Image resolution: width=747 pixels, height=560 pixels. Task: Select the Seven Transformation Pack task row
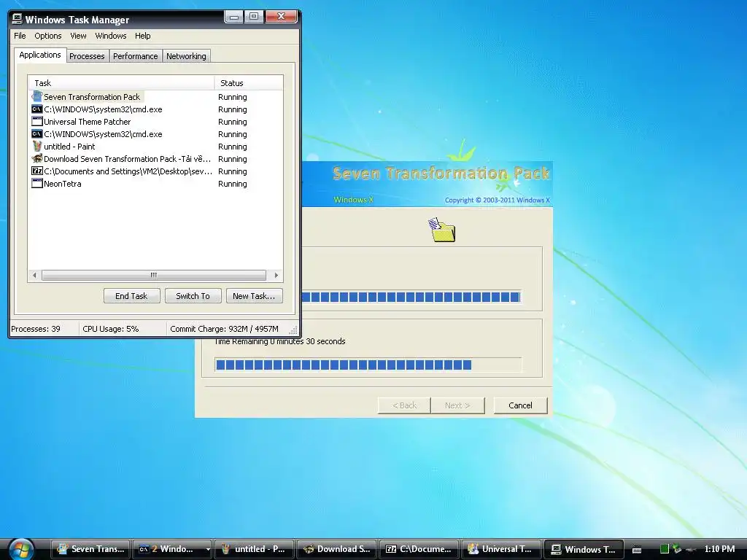point(156,97)
